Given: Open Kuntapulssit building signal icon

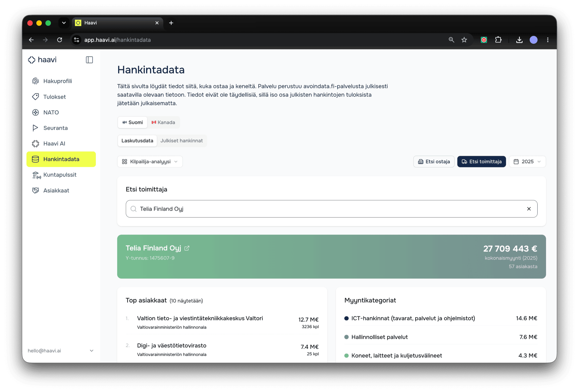Looking at the screenshot, I should click(x=36, y=175).
